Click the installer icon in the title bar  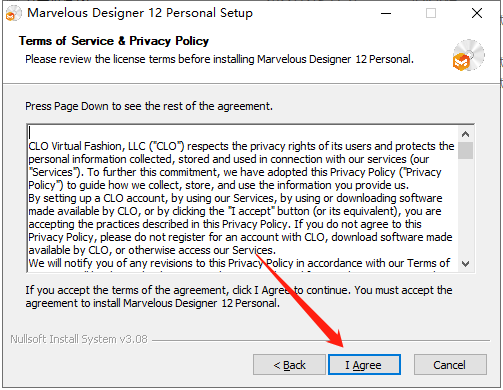coord(13,13)
